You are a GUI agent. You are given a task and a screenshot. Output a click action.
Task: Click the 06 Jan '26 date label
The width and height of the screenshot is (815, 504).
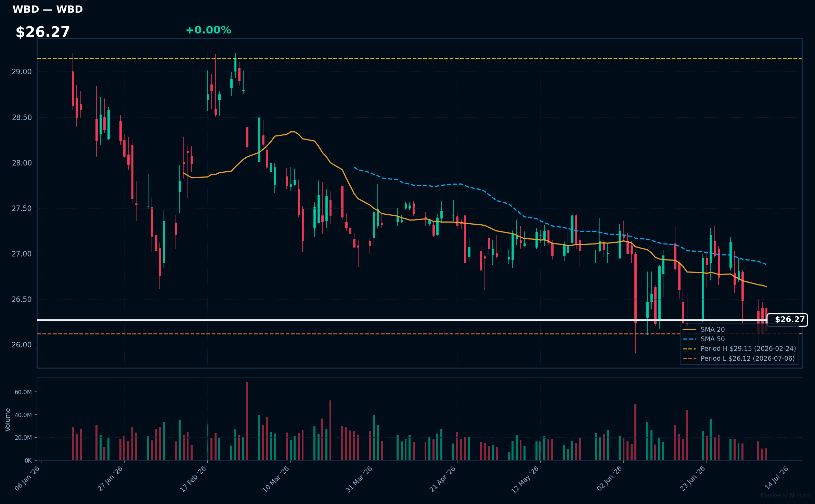point(27,478)
